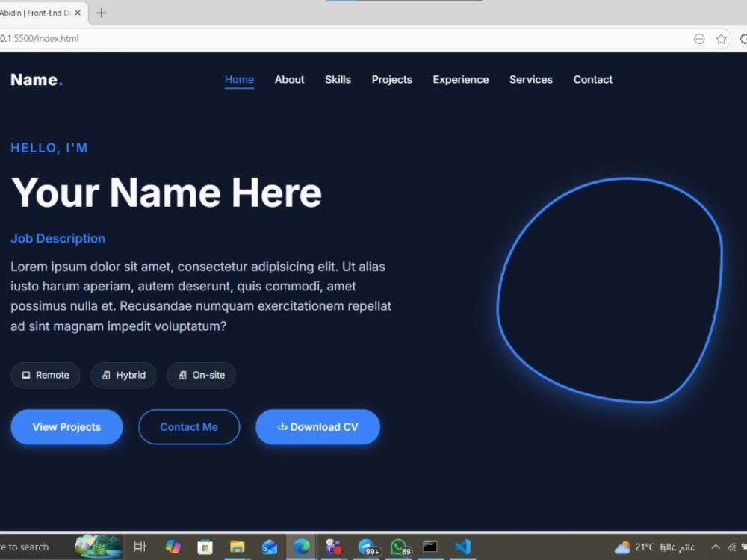Click the Contact Me outlined button
Viewport: 747px width, 560px height.
point(189,426)
